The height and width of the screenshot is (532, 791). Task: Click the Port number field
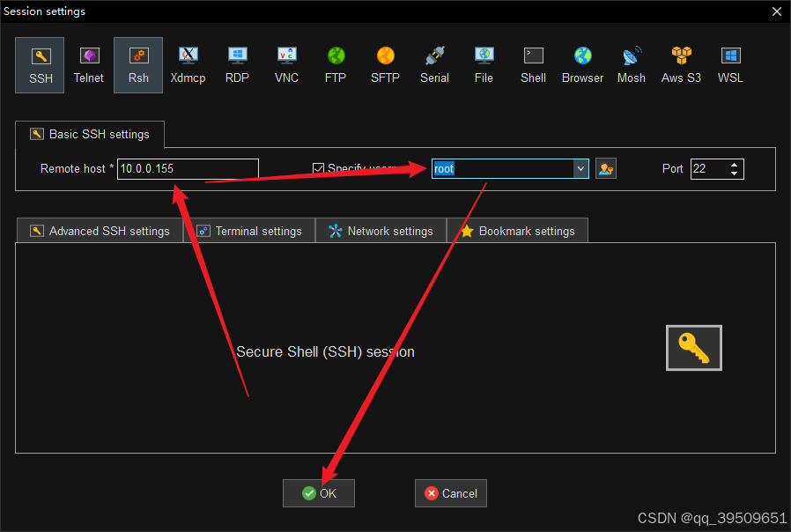709,168
